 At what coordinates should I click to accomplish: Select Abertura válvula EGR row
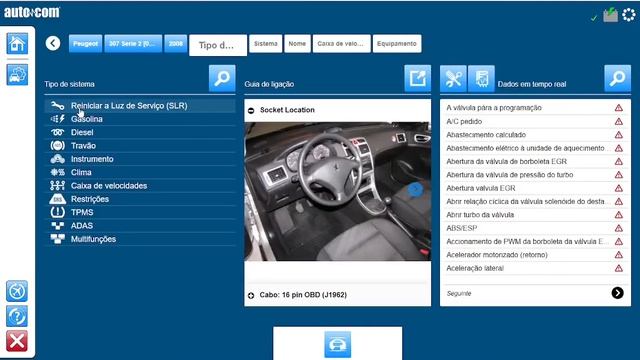click(x=535, y=188)
